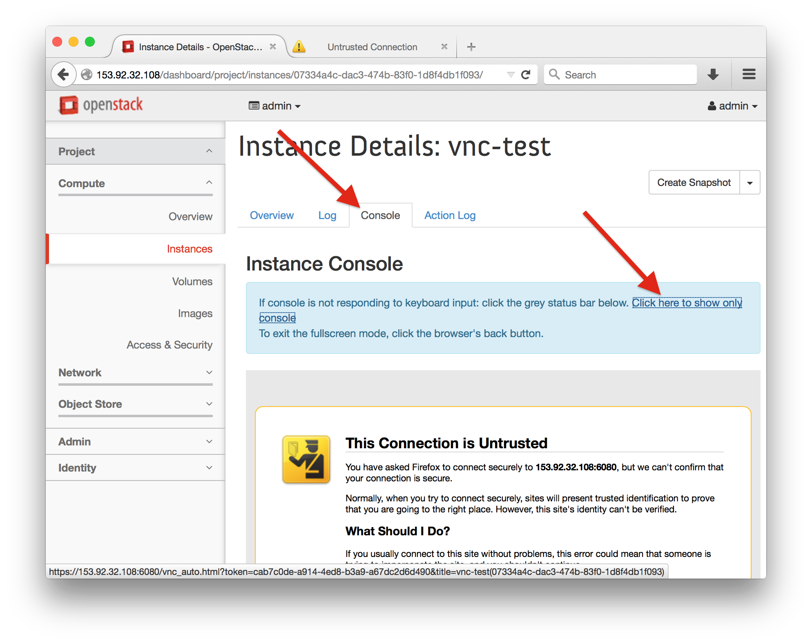Click the 'show only console' link
Image resolution: width=812 pixels, height=644 pixels.
[x=687, y=303]
